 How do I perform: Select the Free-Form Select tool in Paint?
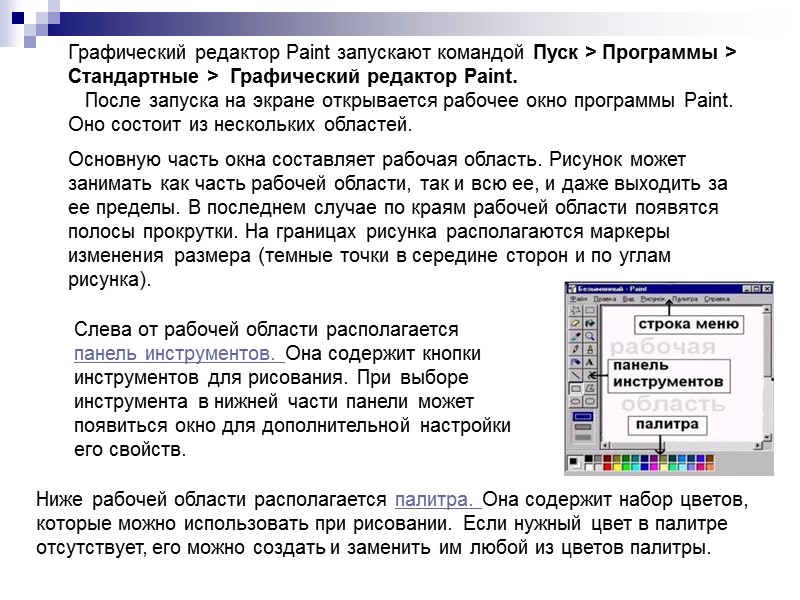[x=575, y=310]
